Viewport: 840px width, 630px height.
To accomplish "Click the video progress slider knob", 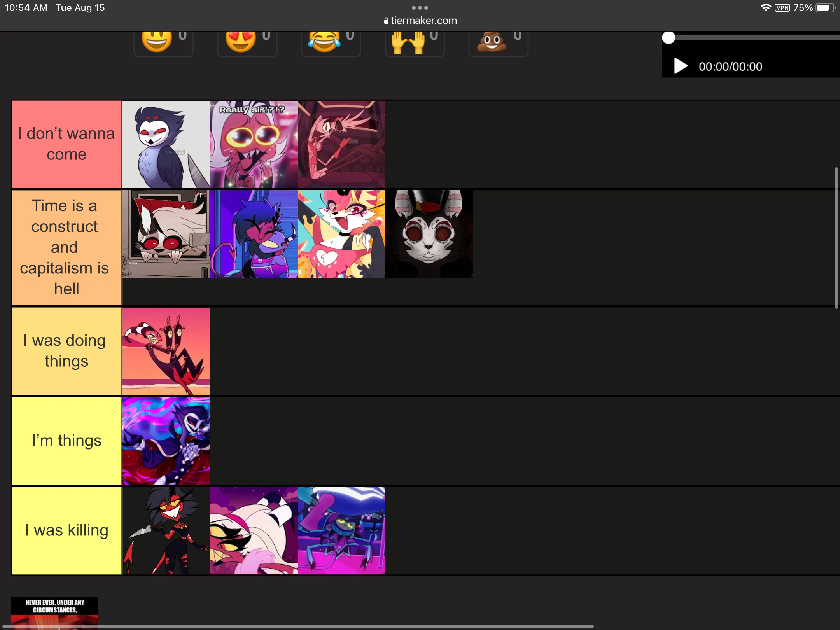I will [668, 38].
